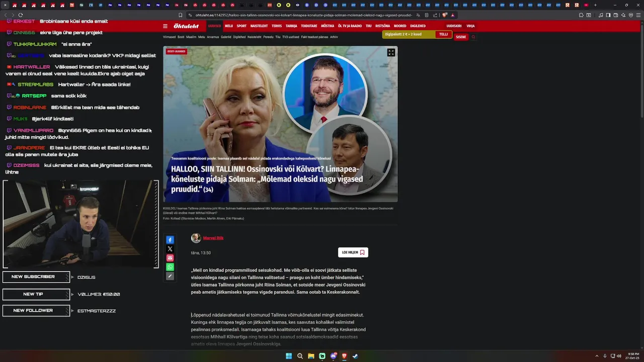Image resolution: width=644 pixels, height=362 pixels.
Task: Open Discord from the taskbar
Action: (333, 356)
